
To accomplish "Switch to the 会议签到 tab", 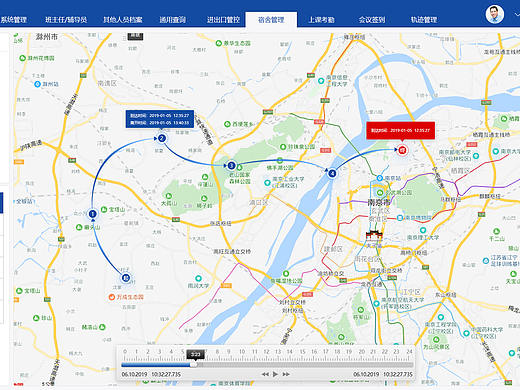I will click(x=372, y=20).
